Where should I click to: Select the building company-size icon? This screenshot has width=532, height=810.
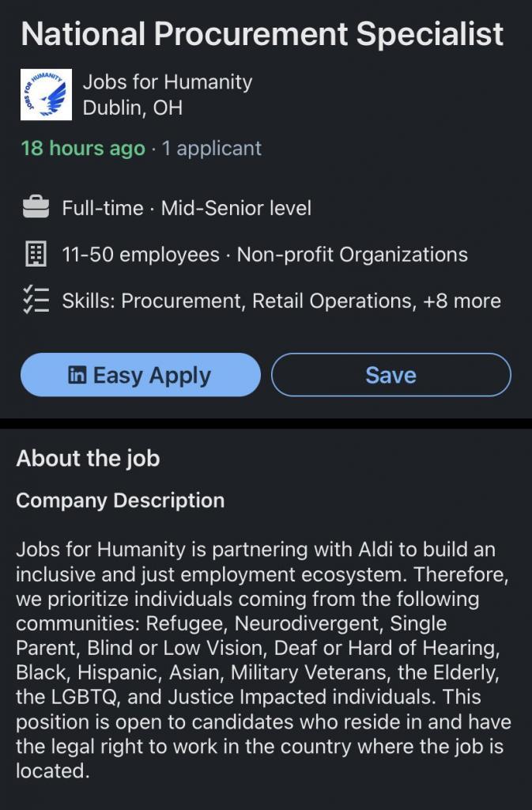tap(36, 254)
